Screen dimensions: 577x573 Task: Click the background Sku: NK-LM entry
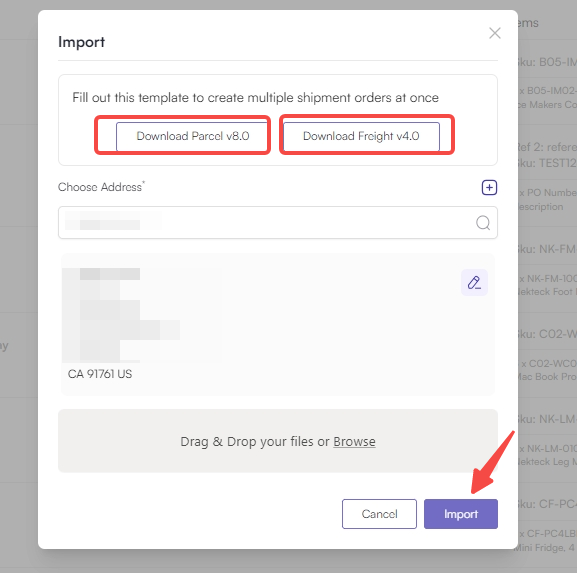(547, 419)
